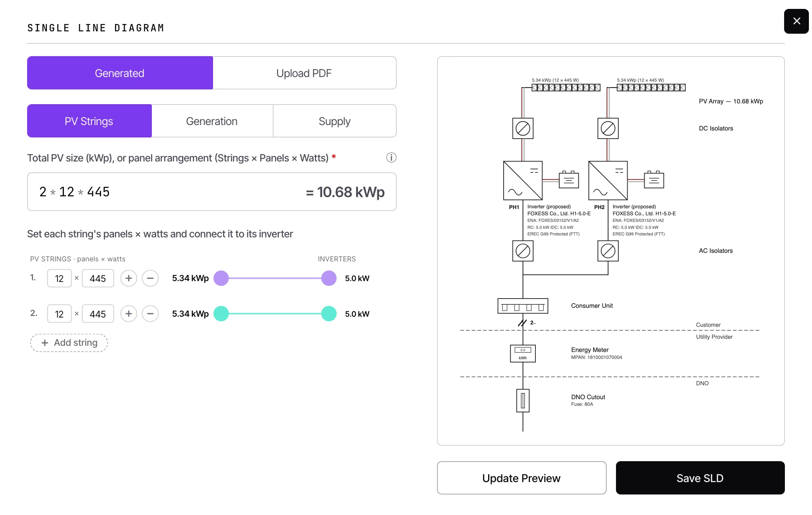Click the PH1 battery symbol in diagram
Image resolution: width=812 pixels, height=515 pixels.
tap(569, 180)
